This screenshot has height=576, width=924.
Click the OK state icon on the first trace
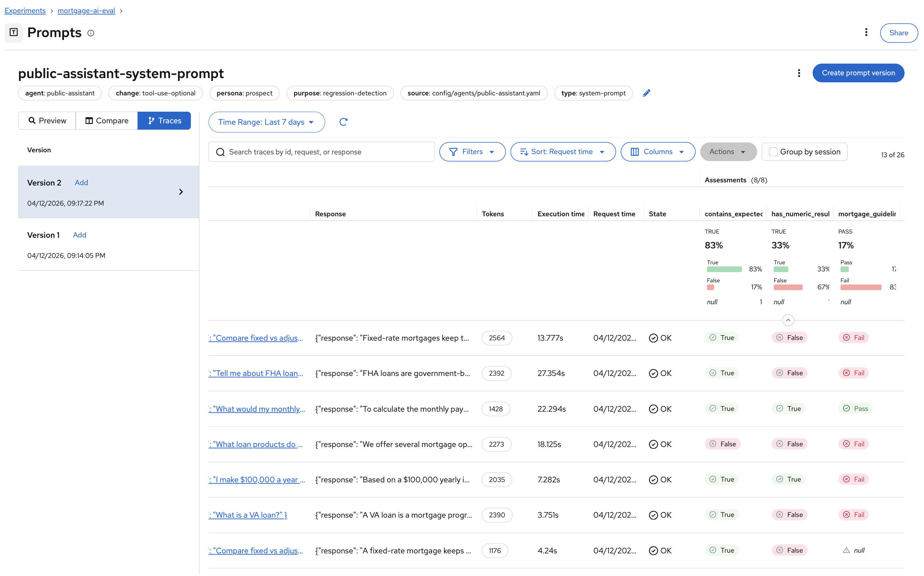tap(653, 338)
